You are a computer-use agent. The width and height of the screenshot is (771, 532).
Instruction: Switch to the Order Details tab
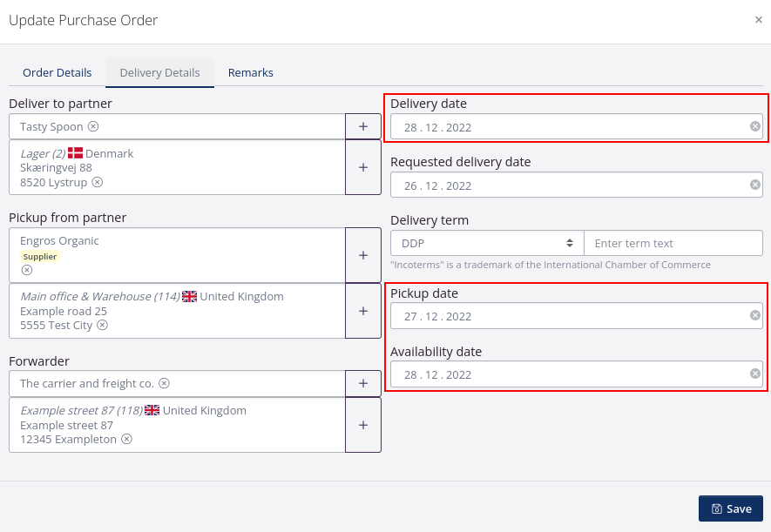[x=57, y=73]
